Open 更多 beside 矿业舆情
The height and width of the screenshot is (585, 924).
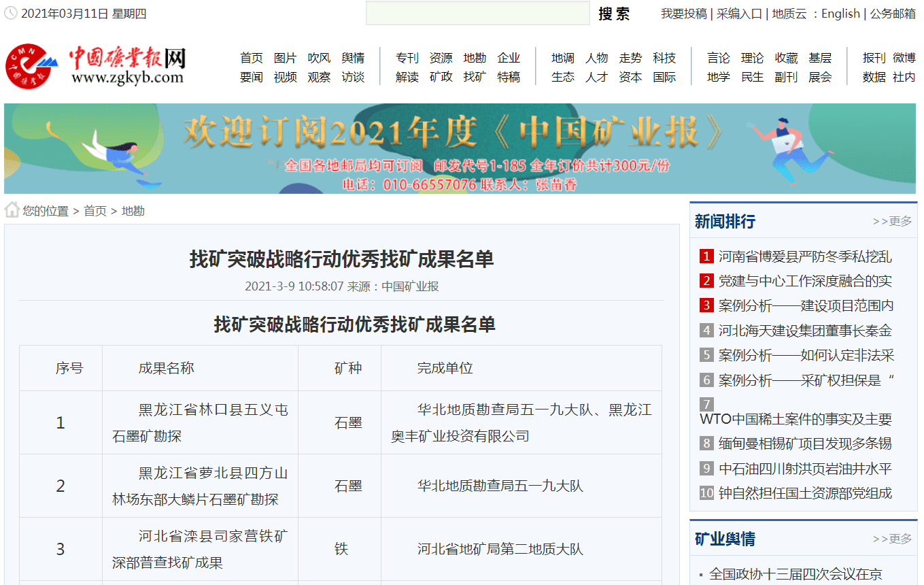pyautogui.click(x=893, y=539)
